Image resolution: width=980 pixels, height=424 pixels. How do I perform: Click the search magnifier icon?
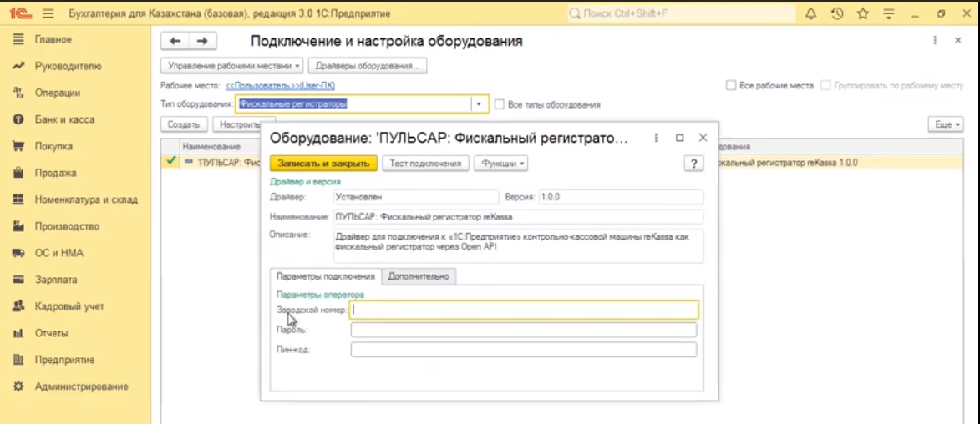tap(575, 13)
